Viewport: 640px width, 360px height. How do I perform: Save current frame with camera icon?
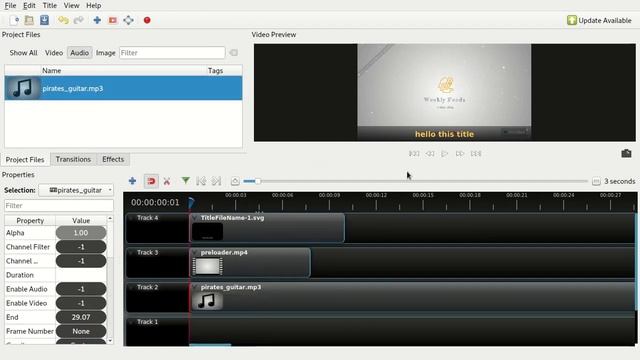point(626,153)
